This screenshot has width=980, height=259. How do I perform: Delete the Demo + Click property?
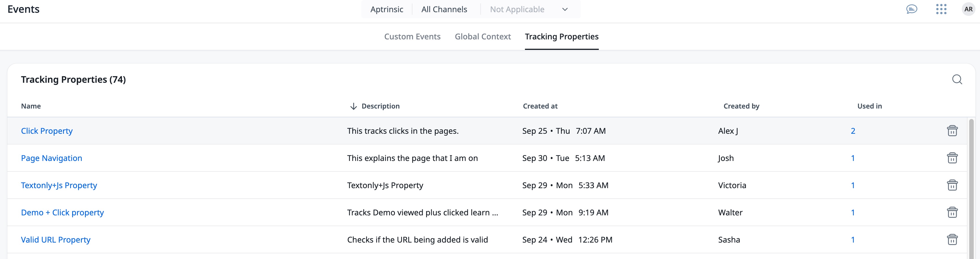point(952,212)
